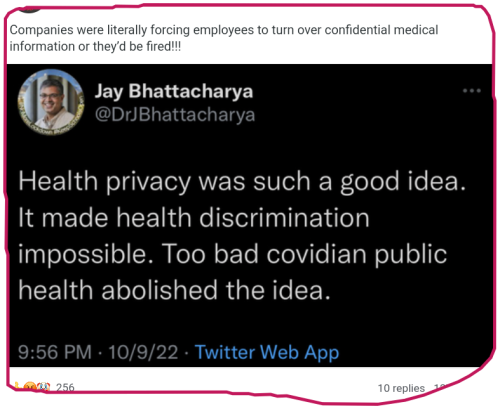The image size is (500, 409).
Task: Click the 9:56 PM timestamp
Action: (x=55, y=352)
